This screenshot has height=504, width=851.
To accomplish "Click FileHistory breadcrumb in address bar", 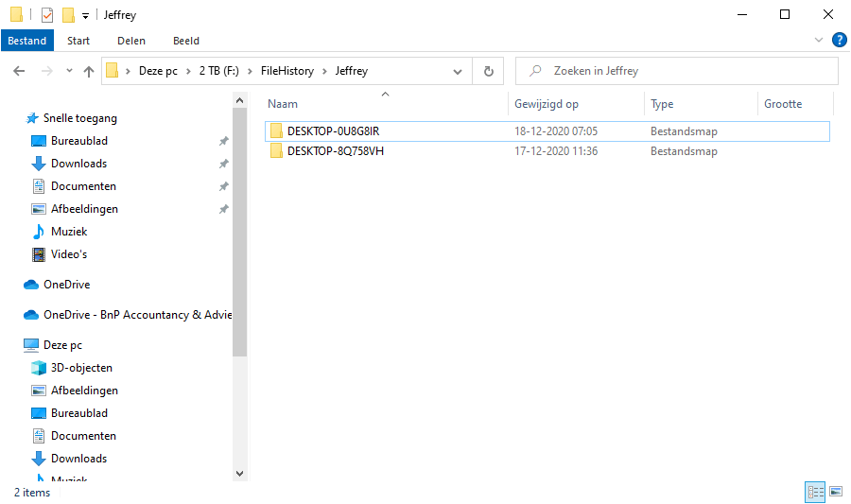I will (287, 71).
